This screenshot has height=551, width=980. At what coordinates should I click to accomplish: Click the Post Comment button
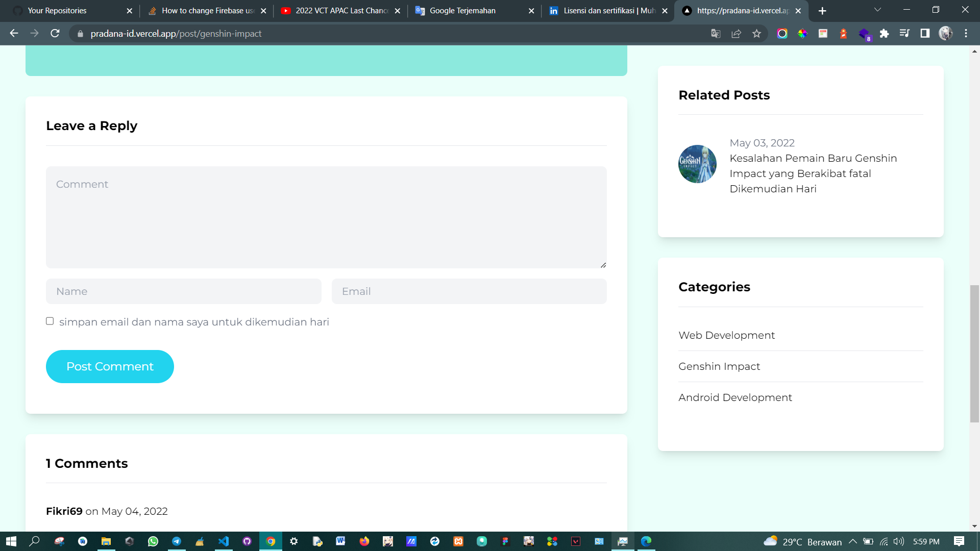[x=110, y=366]
